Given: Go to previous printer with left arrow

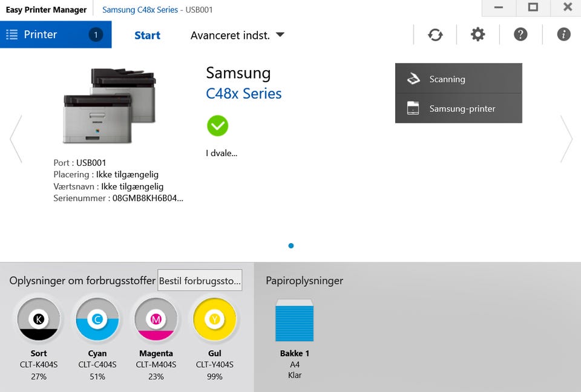Looking at the screenshot, I should point(16,139).
